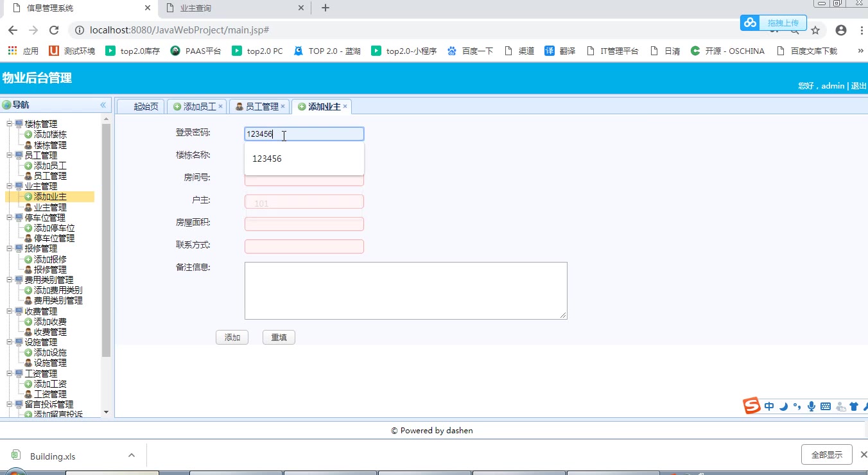Collapse the 费用类别管理 tree node
The height and width of the screenshot is (475, 868).
(10, 279)
